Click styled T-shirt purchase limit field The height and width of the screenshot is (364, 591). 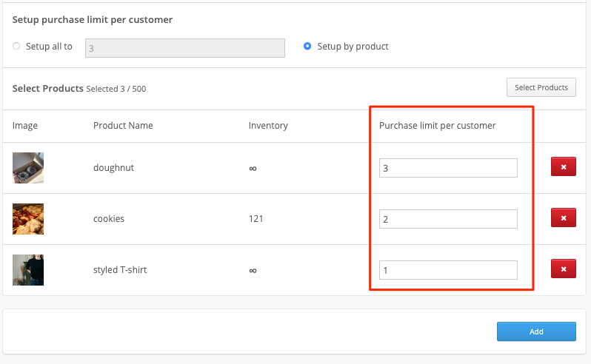(448, 270)
